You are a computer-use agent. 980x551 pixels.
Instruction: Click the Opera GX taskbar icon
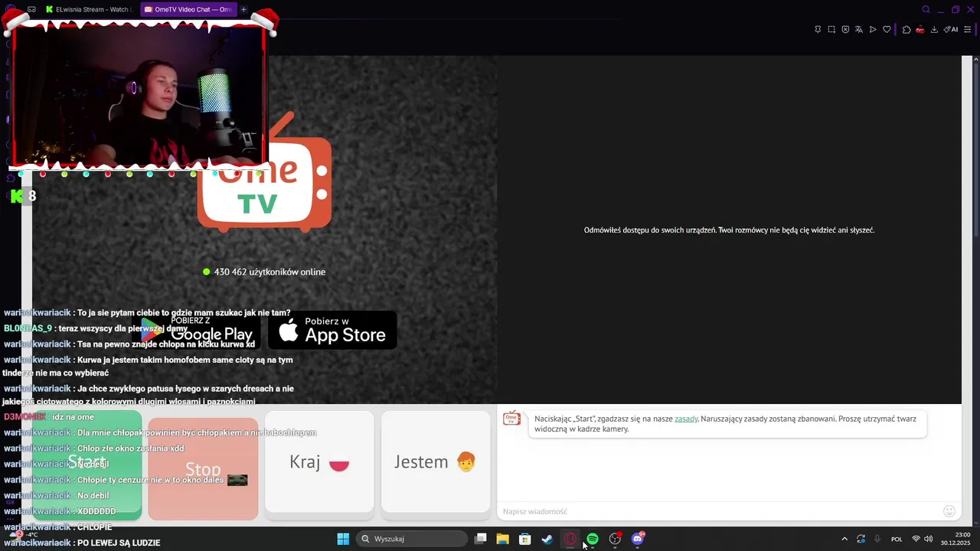[570, 539]
